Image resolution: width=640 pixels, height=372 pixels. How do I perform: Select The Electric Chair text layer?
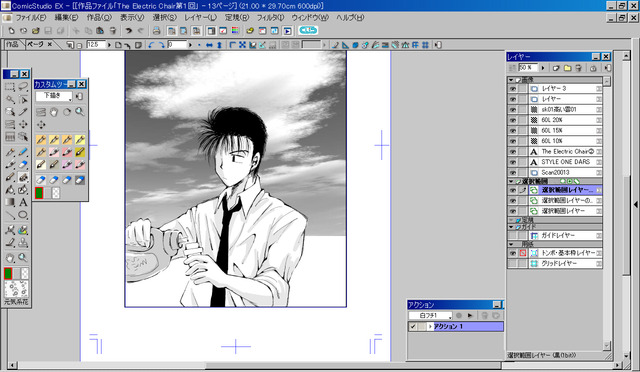[x=565, y=151]
